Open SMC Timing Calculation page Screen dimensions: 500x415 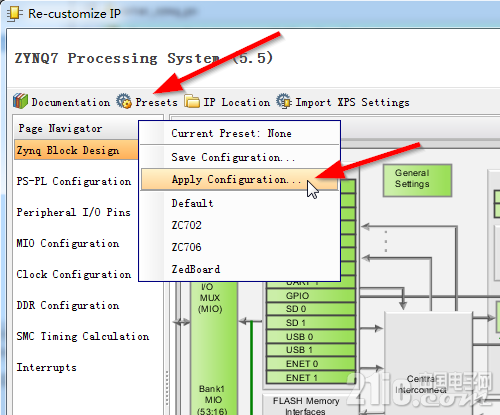click(83, 336)
